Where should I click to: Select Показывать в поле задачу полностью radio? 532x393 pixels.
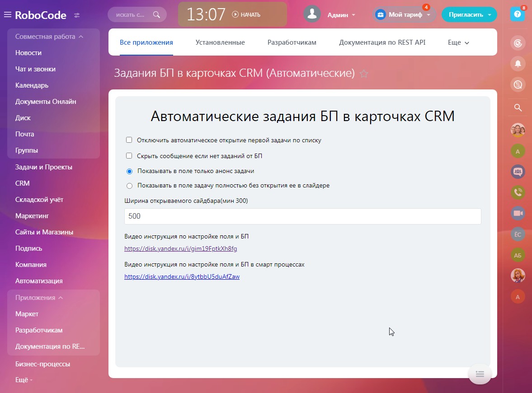click(129, 186)
